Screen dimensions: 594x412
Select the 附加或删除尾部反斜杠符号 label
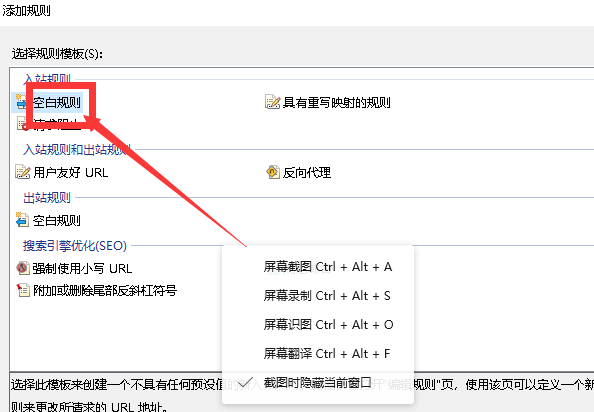105,291
